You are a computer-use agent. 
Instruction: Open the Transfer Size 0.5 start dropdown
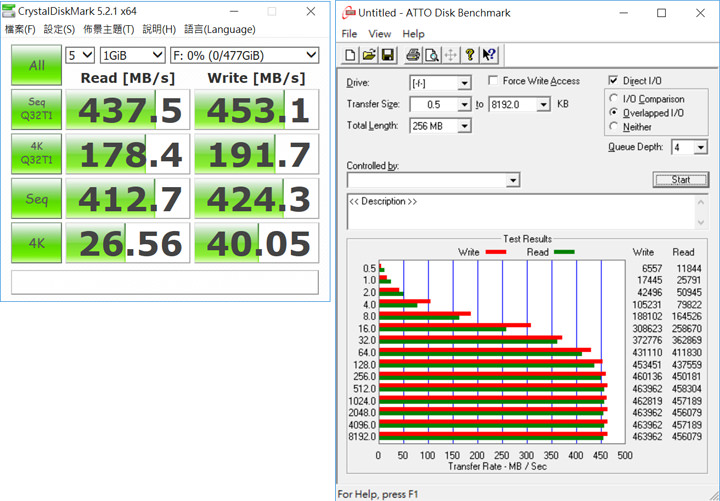pos(464,105)
